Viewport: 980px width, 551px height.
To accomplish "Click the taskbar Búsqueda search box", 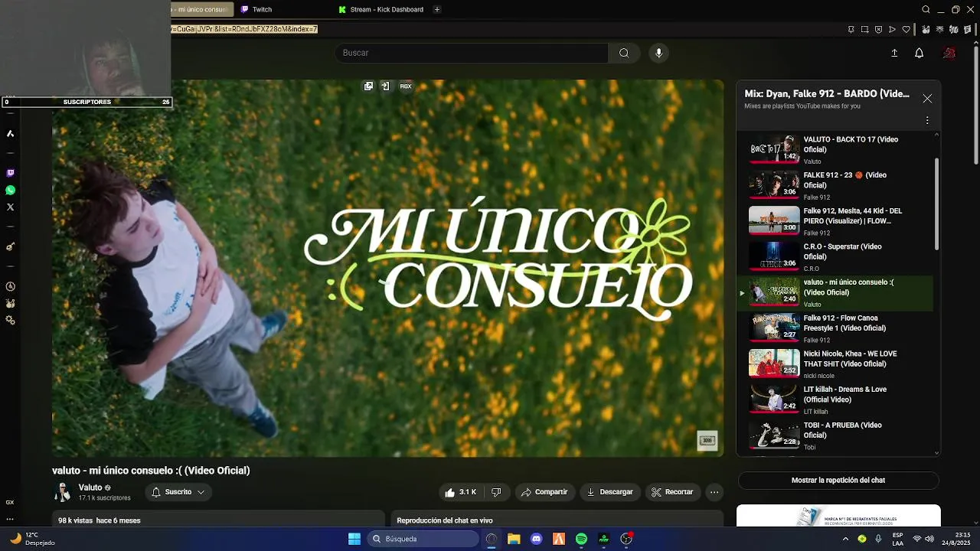I will (x=423, y=539).
